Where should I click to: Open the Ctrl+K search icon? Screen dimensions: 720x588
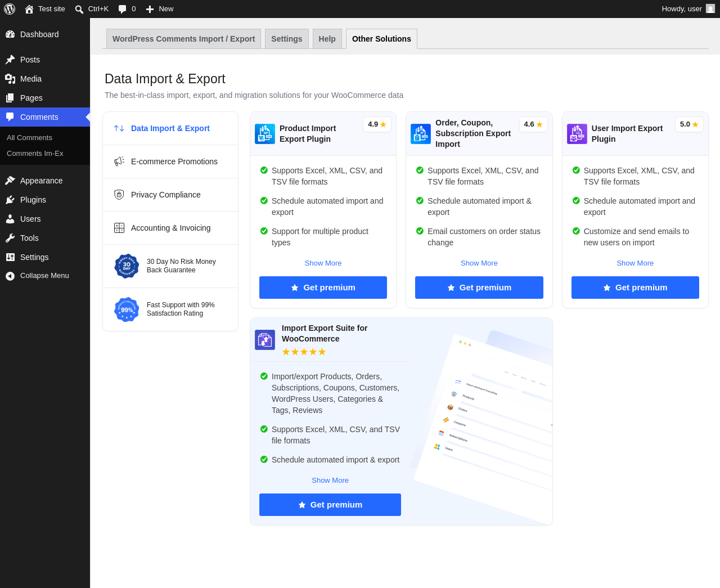pyautogui.click(x=79, y=9)
